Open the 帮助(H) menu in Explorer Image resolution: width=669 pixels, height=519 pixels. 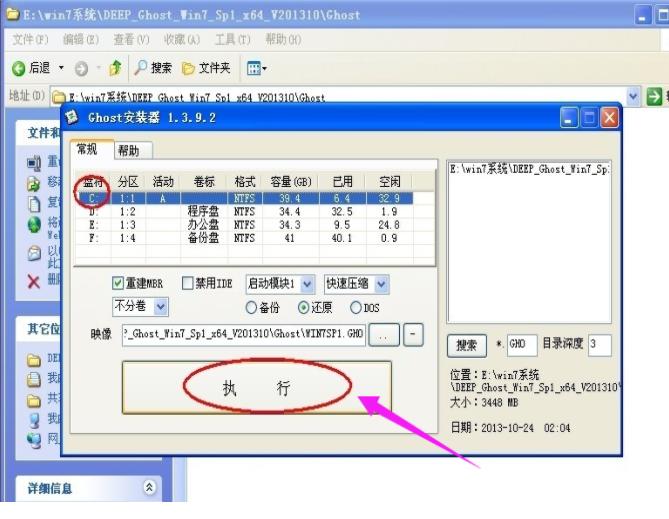[x=283, y=40]
